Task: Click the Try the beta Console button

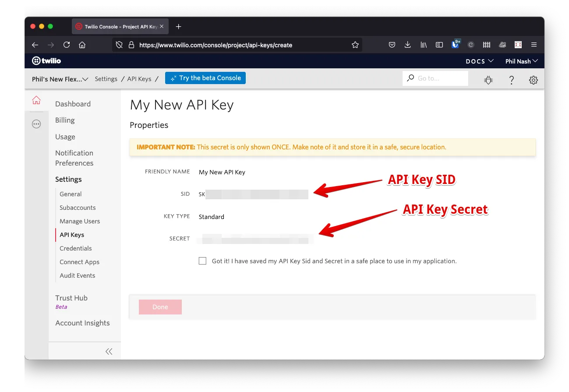Action: (205, 78)
